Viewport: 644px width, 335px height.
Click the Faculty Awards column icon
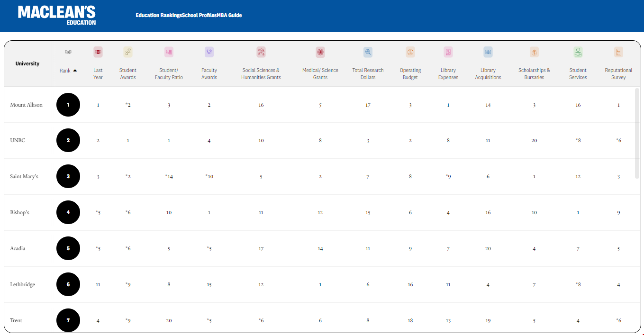[209, 52]
